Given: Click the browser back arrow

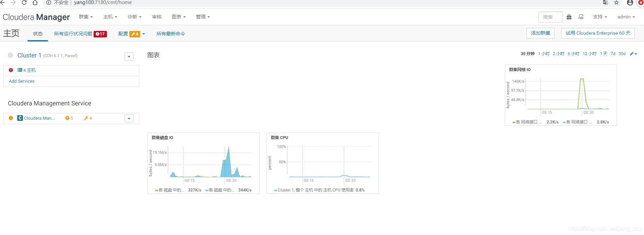Looking at the screenshot, I should point(2,2).
